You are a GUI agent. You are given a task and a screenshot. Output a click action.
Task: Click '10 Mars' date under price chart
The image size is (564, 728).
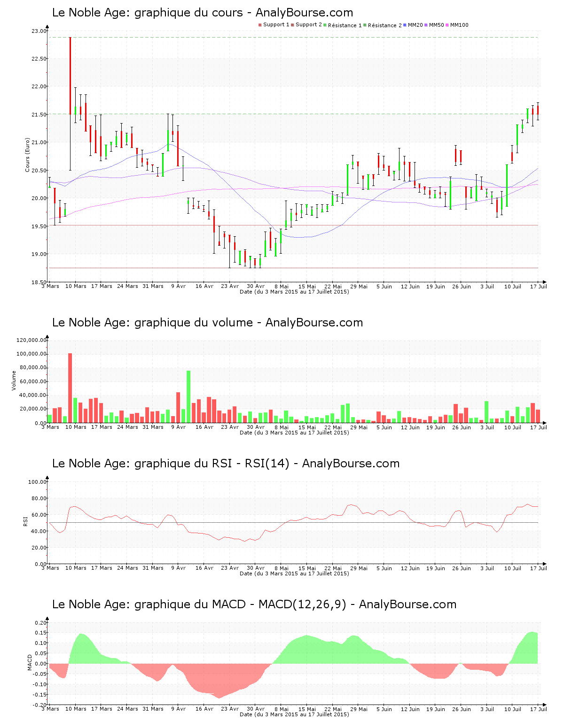[76, 286]
